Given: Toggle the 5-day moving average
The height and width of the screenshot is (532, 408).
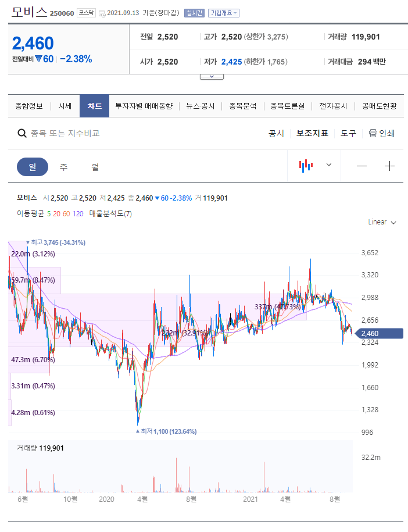Looking at the screenshot, I should tap(49, 214).
